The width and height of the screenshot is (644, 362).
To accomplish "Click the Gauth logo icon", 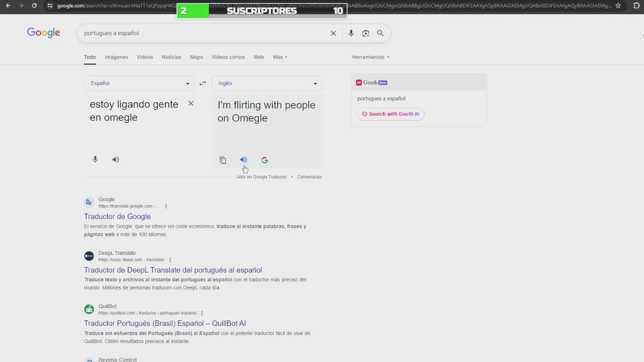I will (x=359, y=82).
